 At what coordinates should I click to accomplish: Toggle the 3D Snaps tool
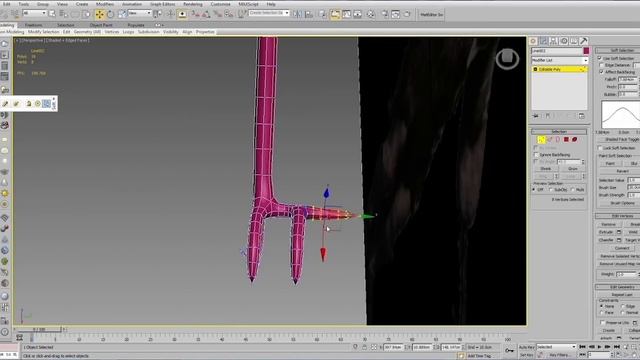point(196,15)
